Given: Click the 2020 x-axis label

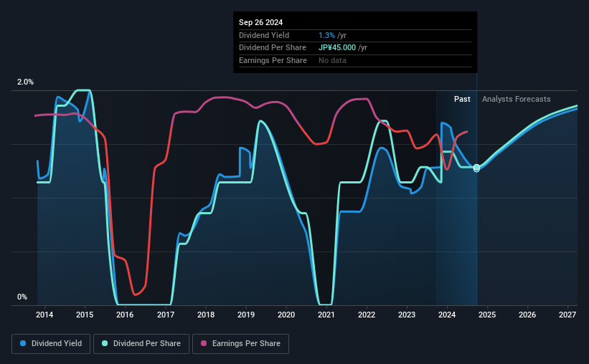Looking at the screenshot, I should pos(286,315).
